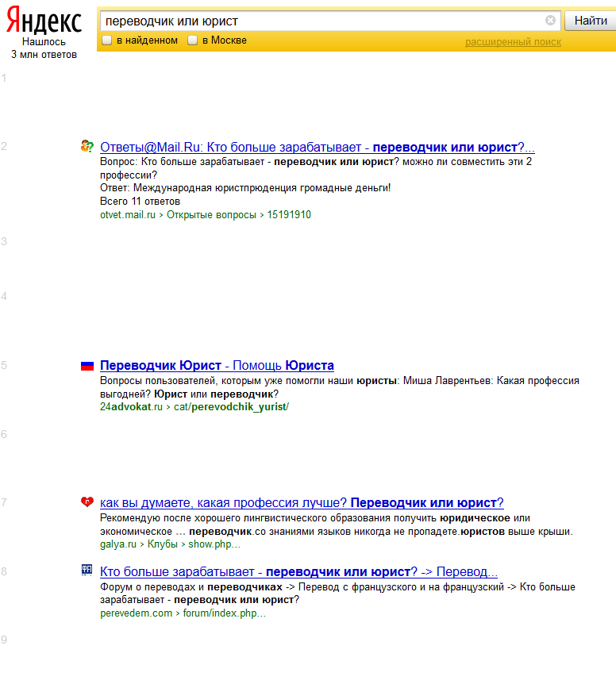Click the 'otvet.mail.ru' green URL
Viewport: 616px width, 688px height.
pyautogui.click(x=128, y=214)
